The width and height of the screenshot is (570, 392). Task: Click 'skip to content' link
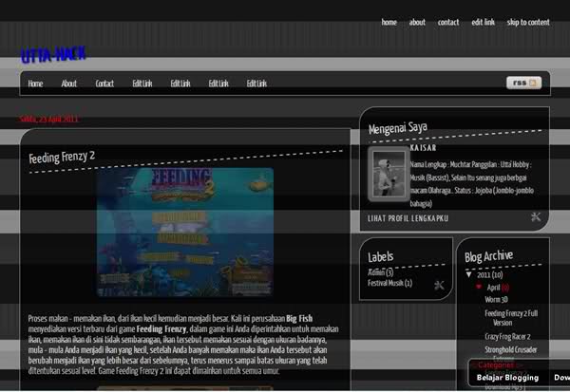[528, 22]
